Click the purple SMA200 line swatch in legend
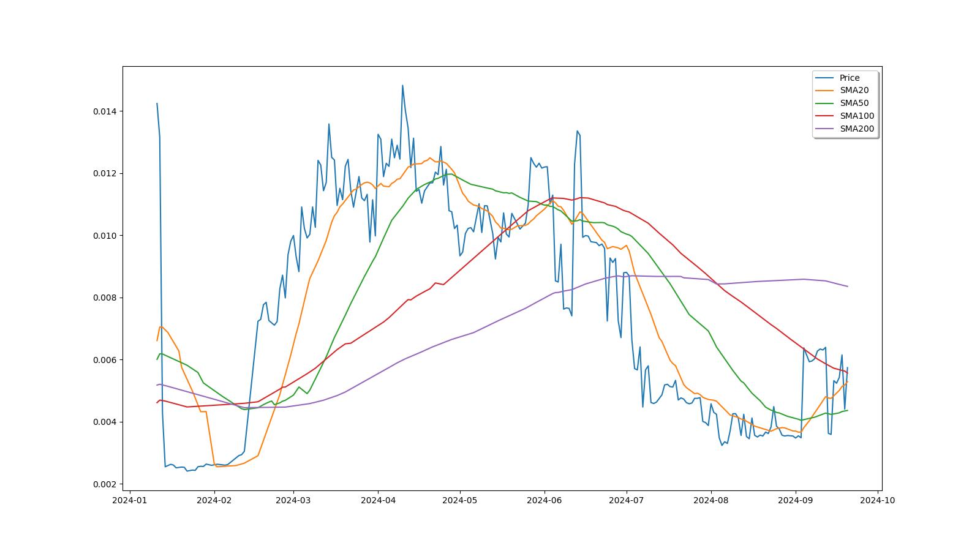The image size is (980, 551). click(x=825, y=129)
